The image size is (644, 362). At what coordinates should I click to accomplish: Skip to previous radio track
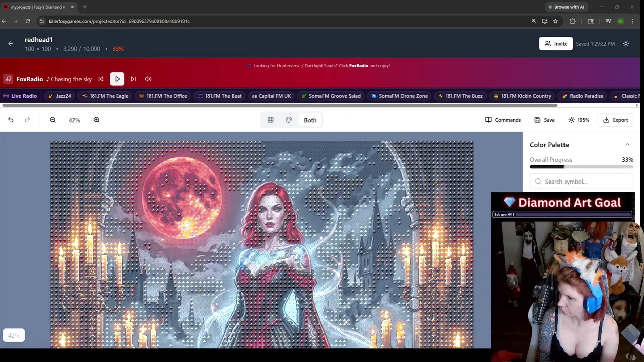[x=101, y=79]
